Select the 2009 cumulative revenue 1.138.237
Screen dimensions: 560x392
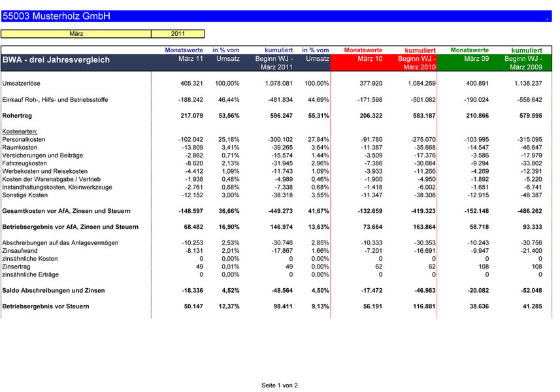pos(528,83)
